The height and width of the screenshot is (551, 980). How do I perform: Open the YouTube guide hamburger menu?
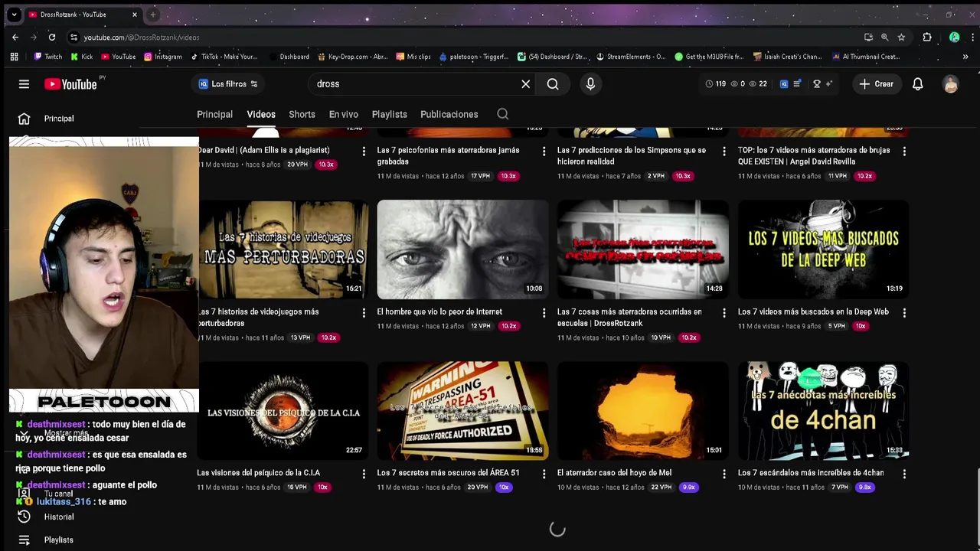(24, 84)
